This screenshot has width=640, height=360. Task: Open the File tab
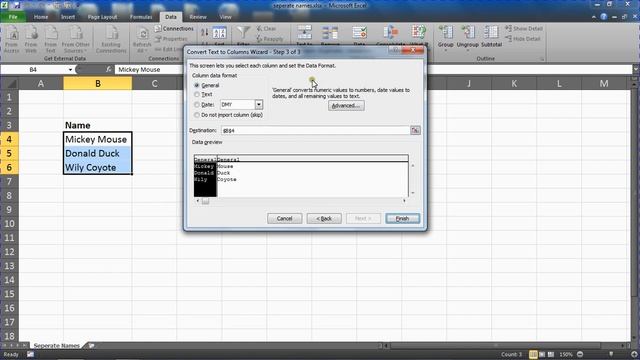pos(13,17)
